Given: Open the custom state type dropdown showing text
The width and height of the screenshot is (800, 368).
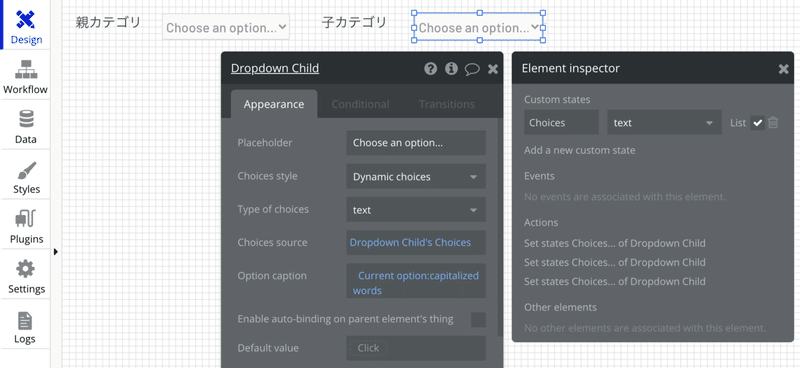Looking at the screenshot, I should click(664, 122).
